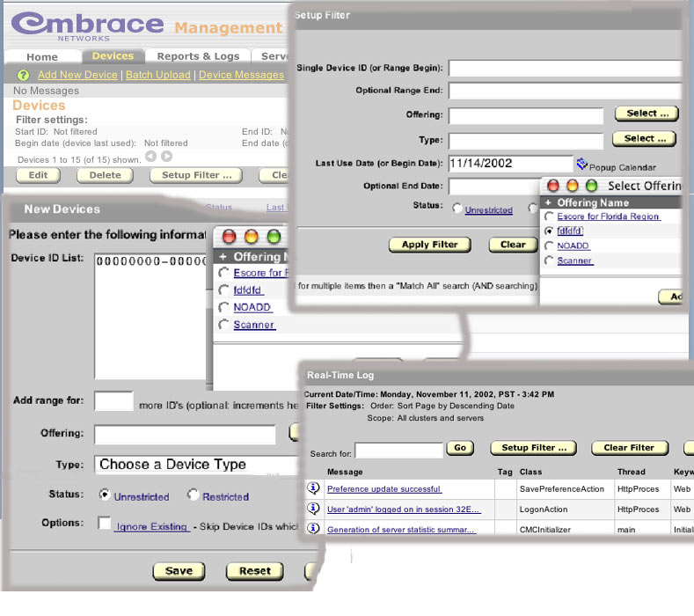
Task: Click info icon for Generation of server row
Action: coord(313,528)
